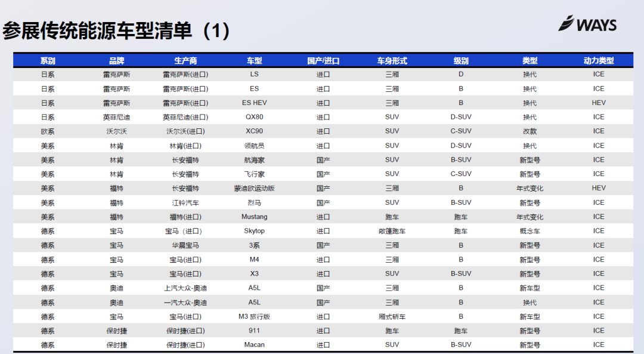This screenshot has width=644, height=354.
Task: Select the 3系 model cell
Action: [254, 245]
